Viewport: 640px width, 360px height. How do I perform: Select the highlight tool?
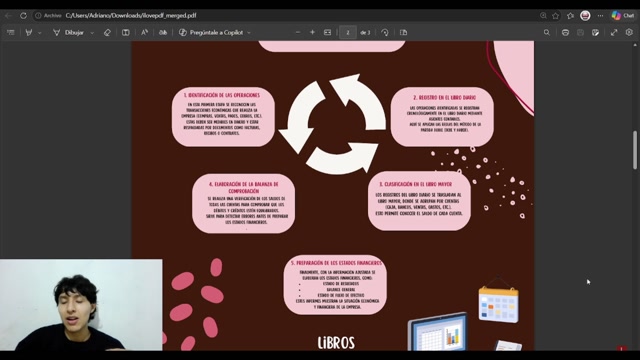pos(29,32)
